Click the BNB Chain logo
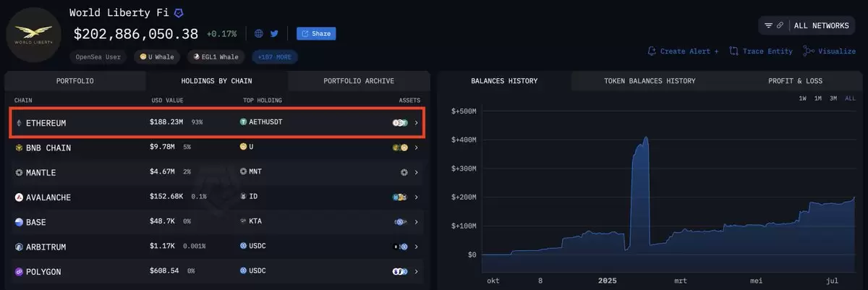The width and height of the screenshot is (868, 290). point(19,148)
